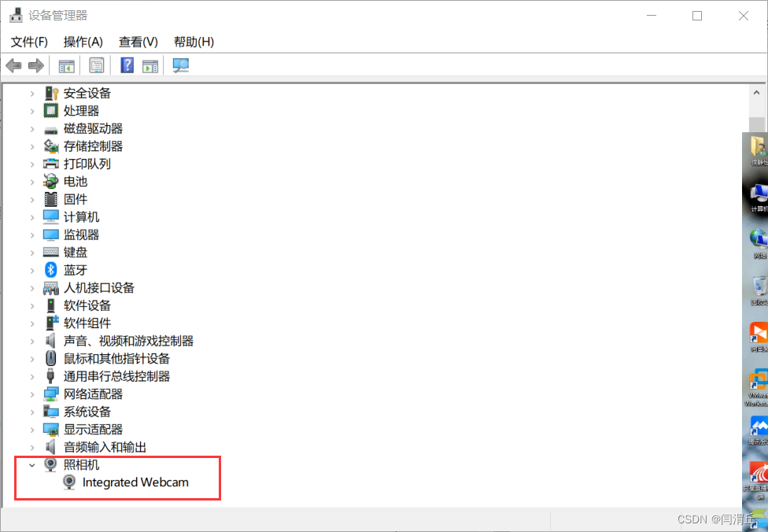Click the 人机接口设备 icon

[x=51, y=287]
